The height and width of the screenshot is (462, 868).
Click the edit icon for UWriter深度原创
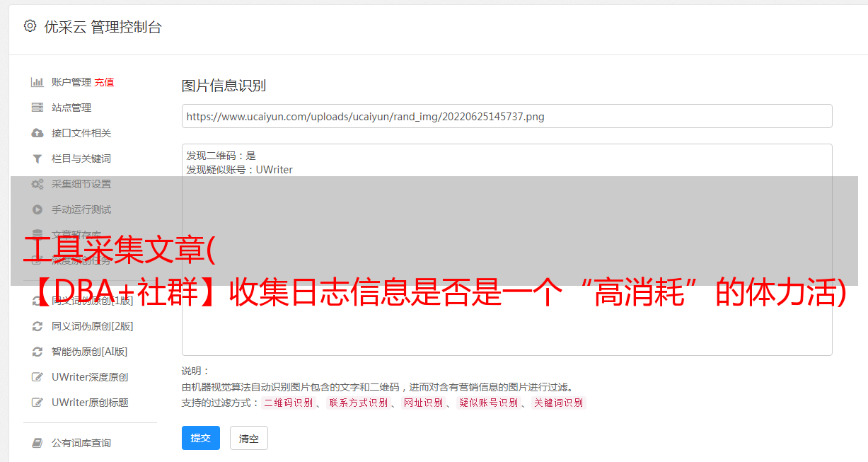[x=37, y=377]
